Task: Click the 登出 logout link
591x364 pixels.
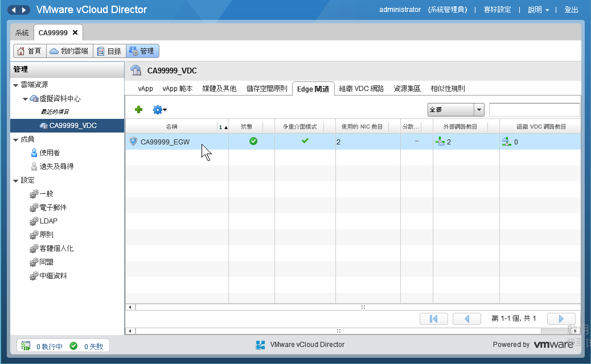Action: 572,10
